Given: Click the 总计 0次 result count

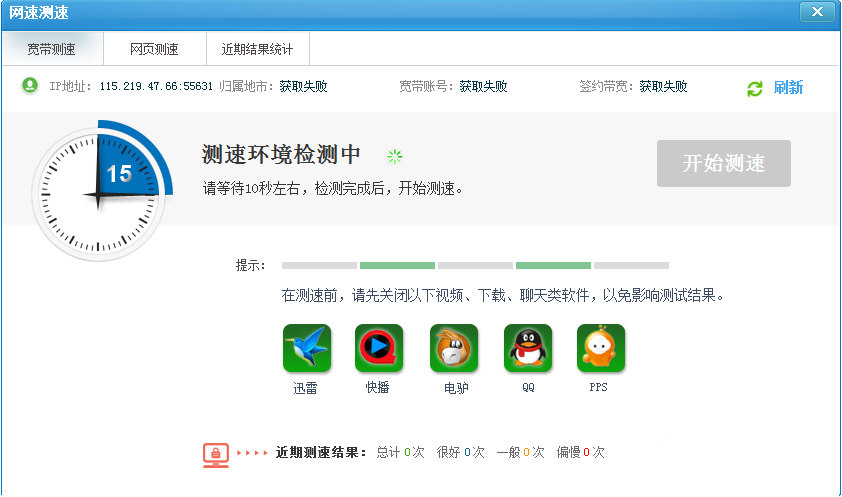Looking at the screenshot, I should [401, 452].
